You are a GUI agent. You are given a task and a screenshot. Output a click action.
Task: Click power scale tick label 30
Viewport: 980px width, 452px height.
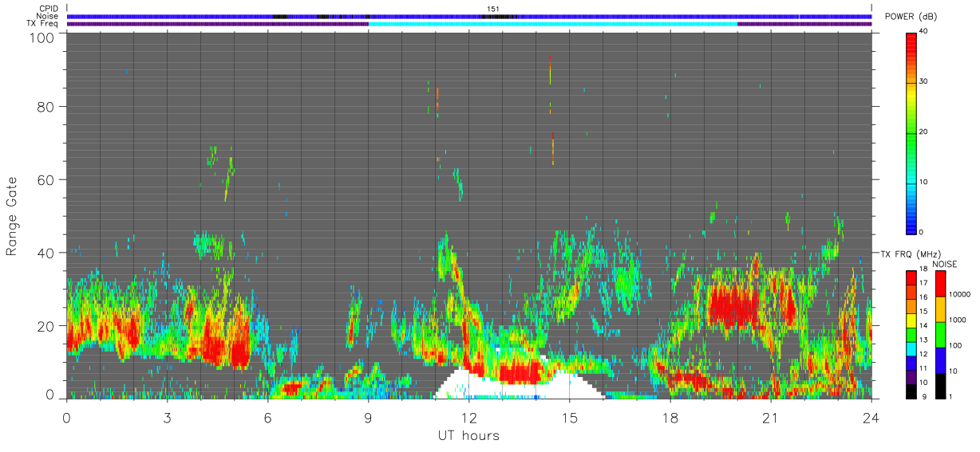pos(924,81)
